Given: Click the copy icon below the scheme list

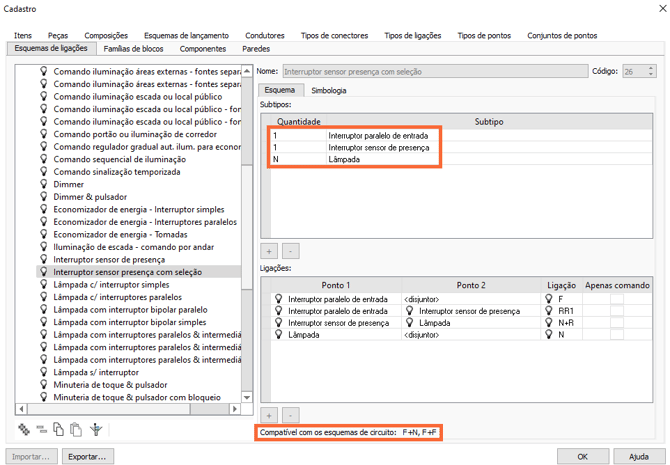Looking at the screenshot, I should (x=59, y=430).
